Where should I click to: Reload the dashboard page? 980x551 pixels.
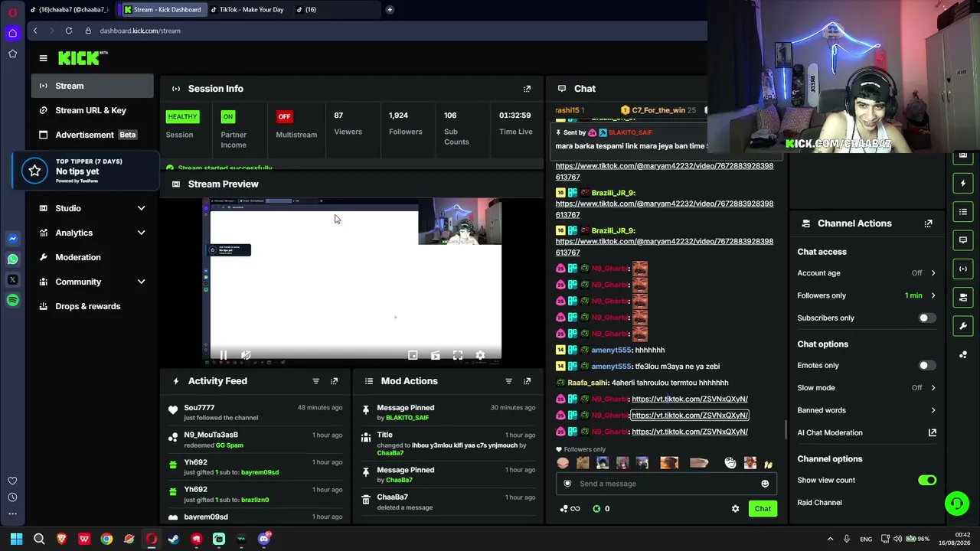(x=69, y=31)
